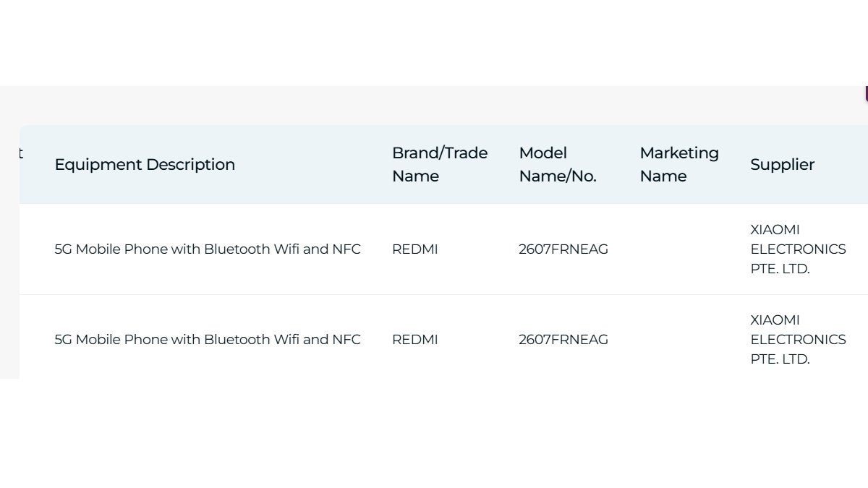Select the Marketing Name column header
868x488 pixels.
[x=679, y=164]
